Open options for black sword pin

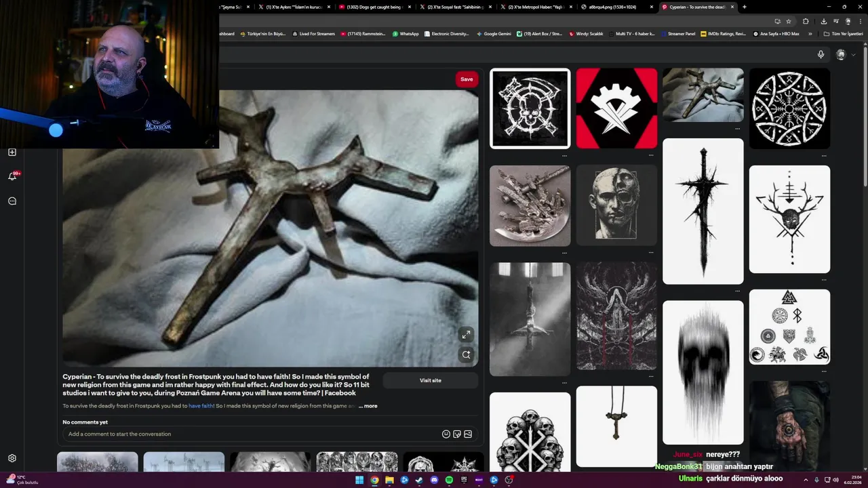[x=738, y=291]
